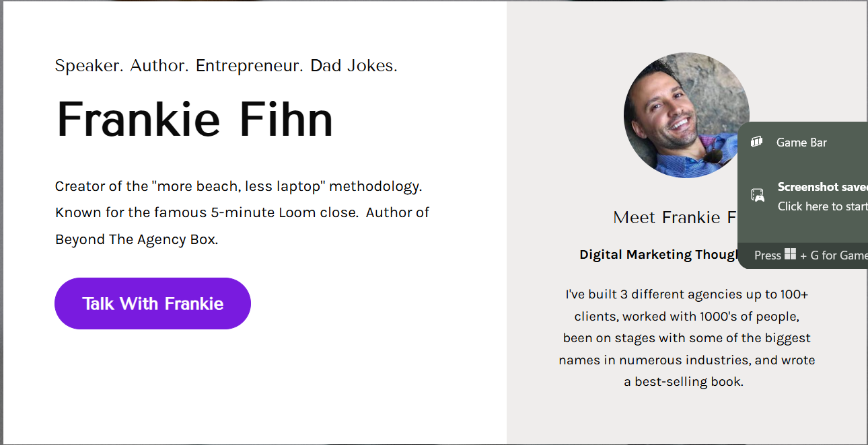The width and height of the screenshot is (868, 445).
Task: Click the 'best-selling book' text line
Action: tap(684, 381)
